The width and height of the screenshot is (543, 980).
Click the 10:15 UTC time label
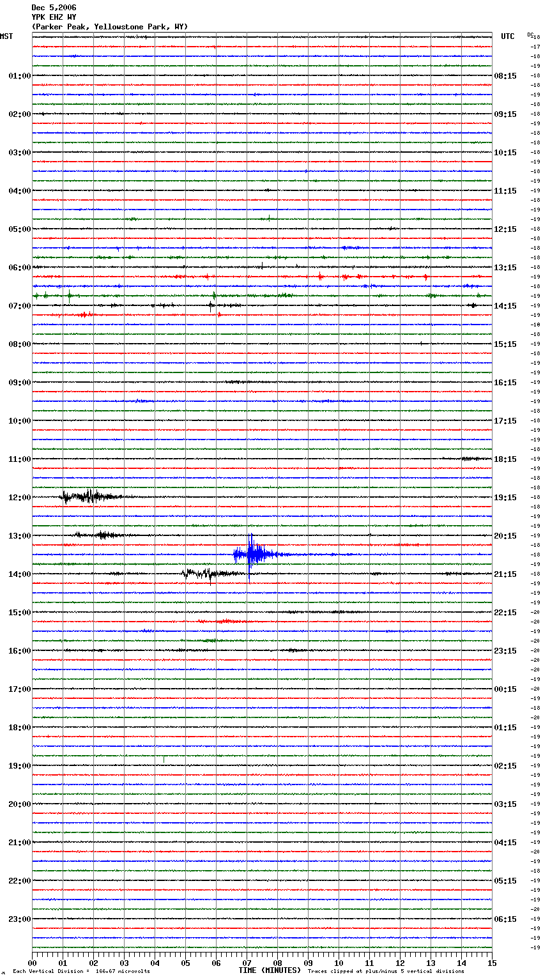(x=505, y=153)
